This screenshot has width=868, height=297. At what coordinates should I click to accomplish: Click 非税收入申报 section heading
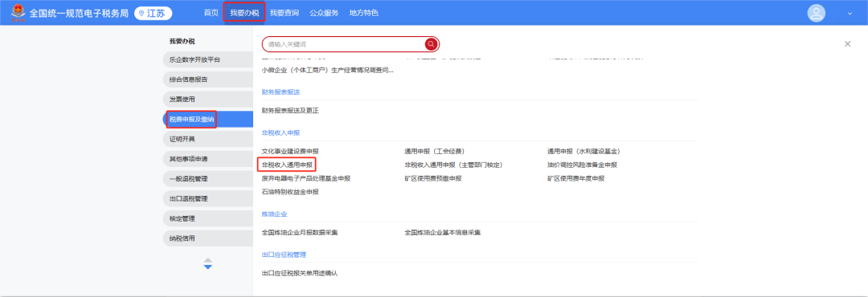(x=280, y=132)
